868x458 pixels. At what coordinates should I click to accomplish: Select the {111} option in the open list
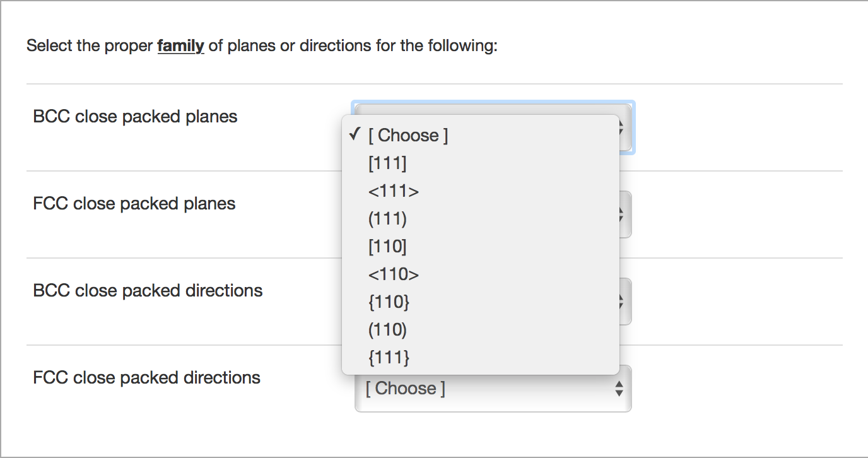[x=387, y=357]
